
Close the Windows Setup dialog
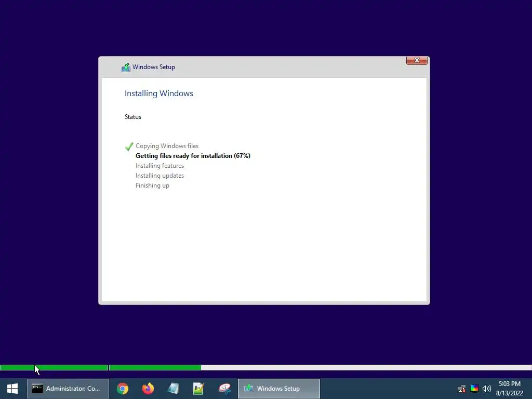click(417, 60)
